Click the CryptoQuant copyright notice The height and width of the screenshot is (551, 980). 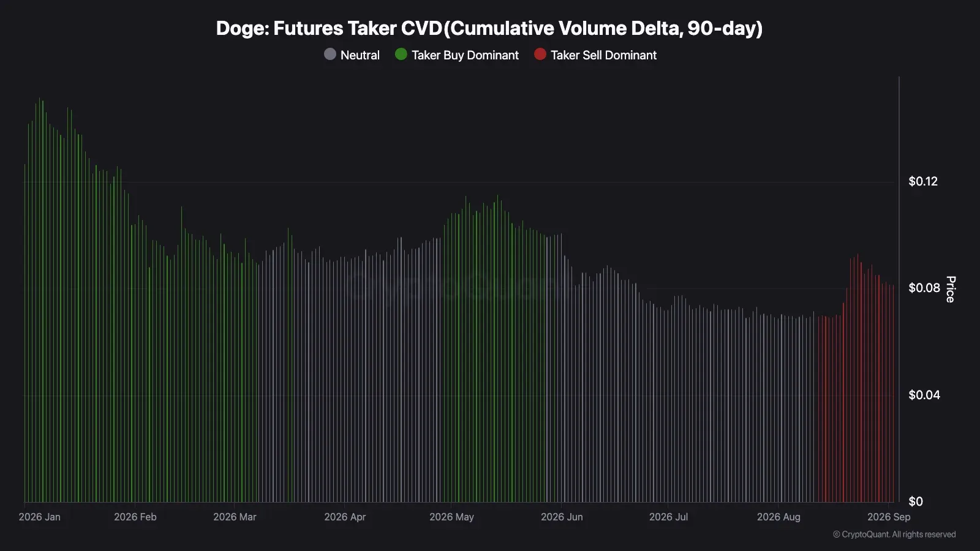coord(894,534)
